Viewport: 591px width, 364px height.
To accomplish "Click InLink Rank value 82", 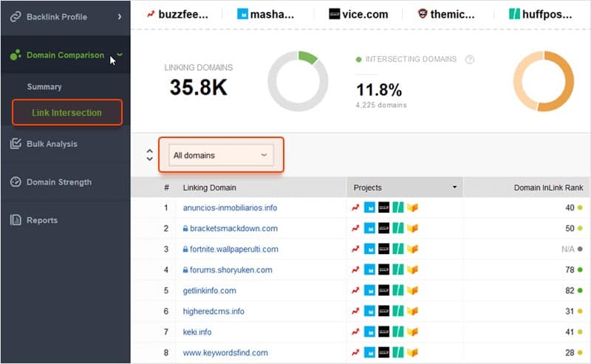I will pos(570,290).
